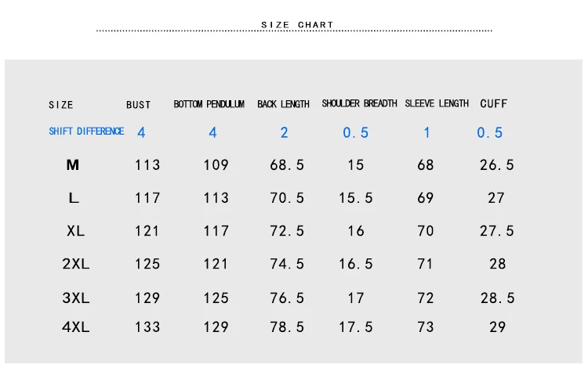The image size is (588, 379).
Task: Click the CUFF column header
Action: pyautogui.click(x=493, y=103)
